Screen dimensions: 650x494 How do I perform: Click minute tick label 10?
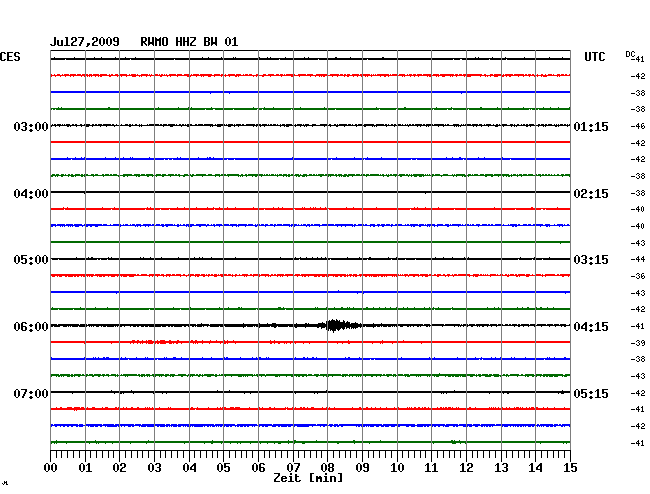pos(397,467)
